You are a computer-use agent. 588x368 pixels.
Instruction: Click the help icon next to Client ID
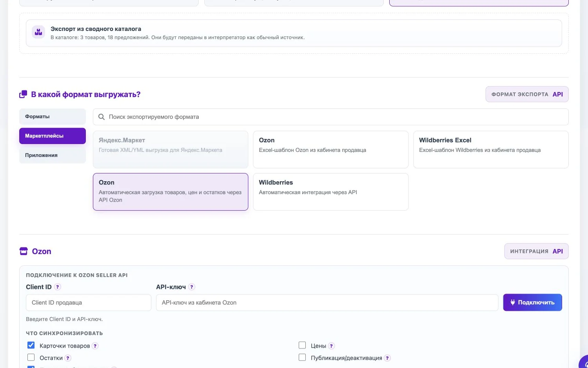click(58, 287)
